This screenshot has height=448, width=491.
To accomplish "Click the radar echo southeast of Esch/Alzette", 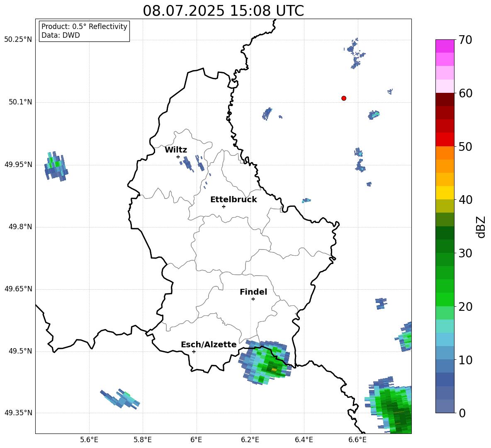I will point(265,362).
